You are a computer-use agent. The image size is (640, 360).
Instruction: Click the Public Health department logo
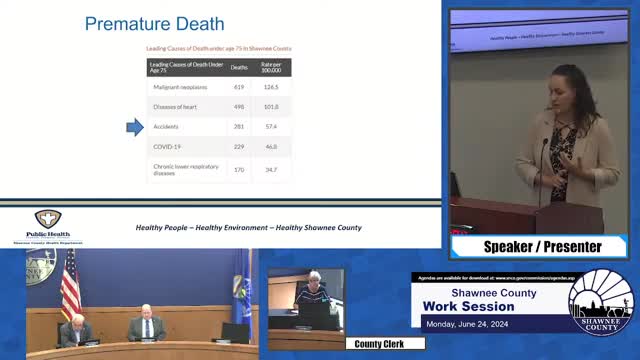pos(48,227)
